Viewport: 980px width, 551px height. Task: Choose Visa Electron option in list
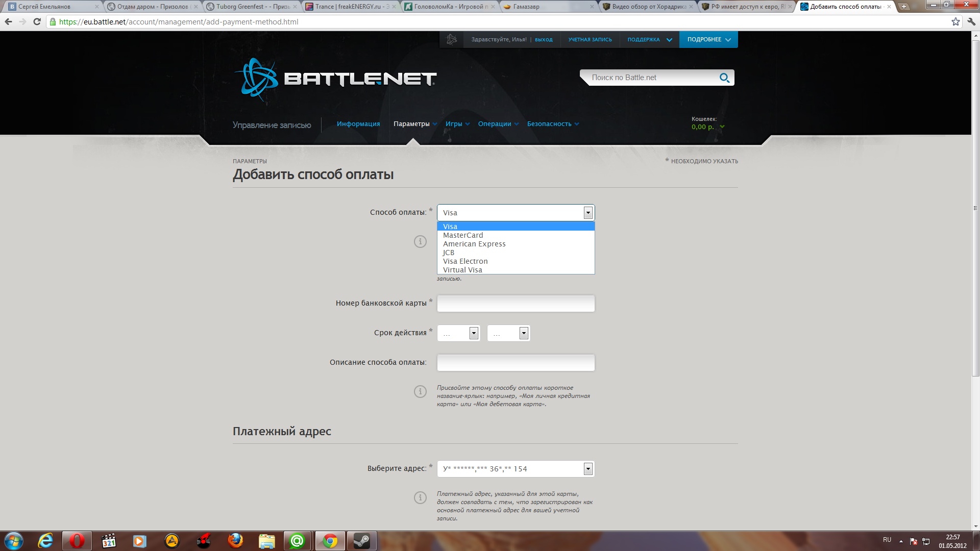click(465, 261)
